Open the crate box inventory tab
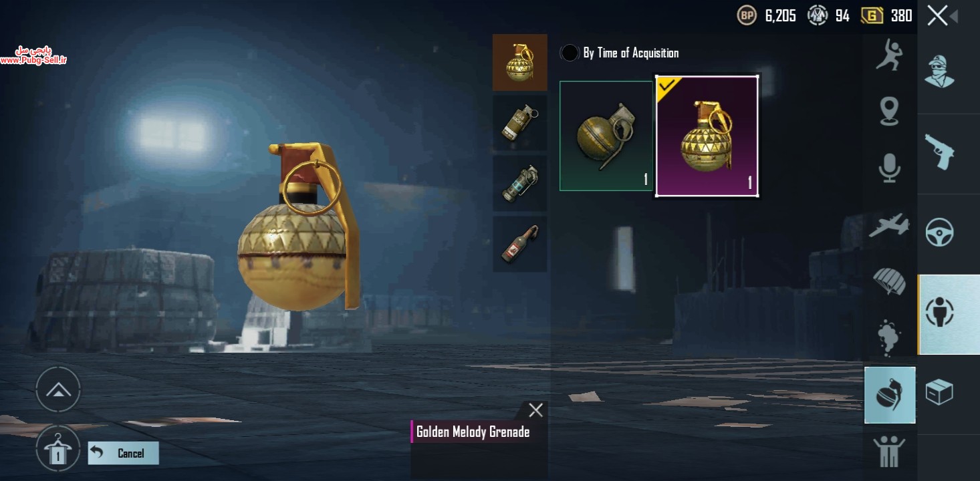 (939, 393)
